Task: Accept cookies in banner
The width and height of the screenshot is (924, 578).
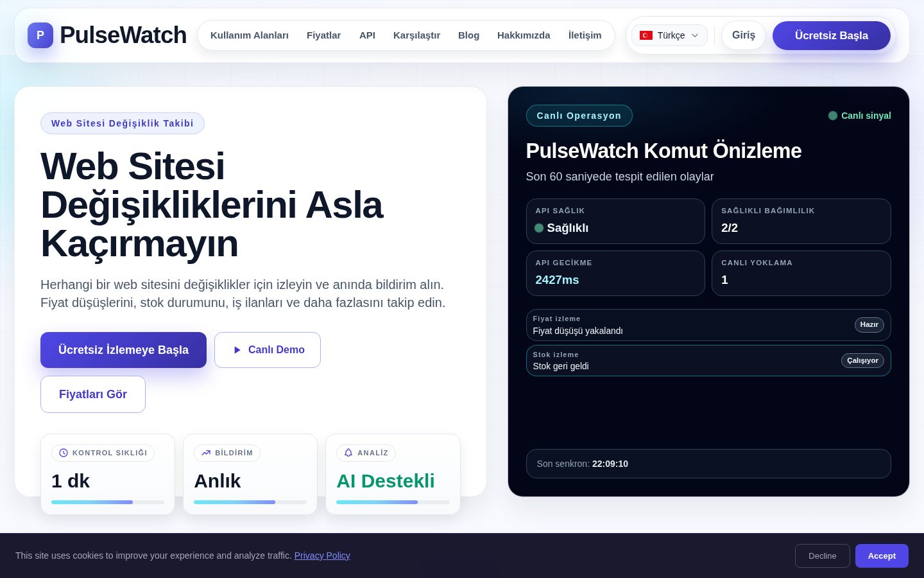Action: click(882, 556)
